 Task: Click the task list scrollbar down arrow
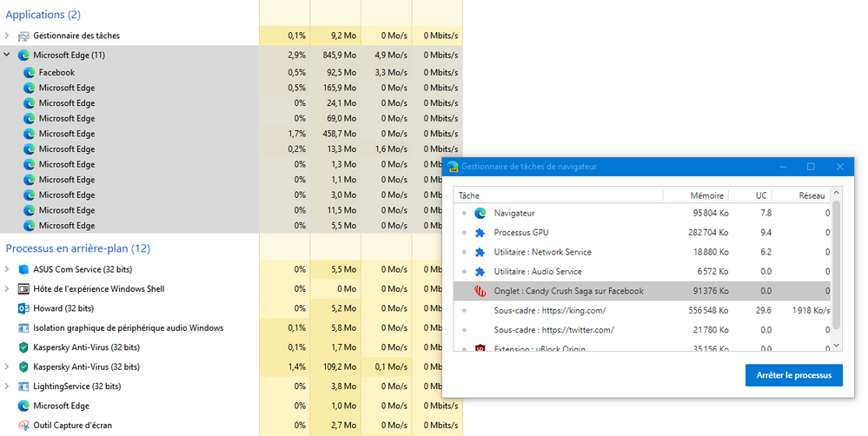(x=837, y=346)
